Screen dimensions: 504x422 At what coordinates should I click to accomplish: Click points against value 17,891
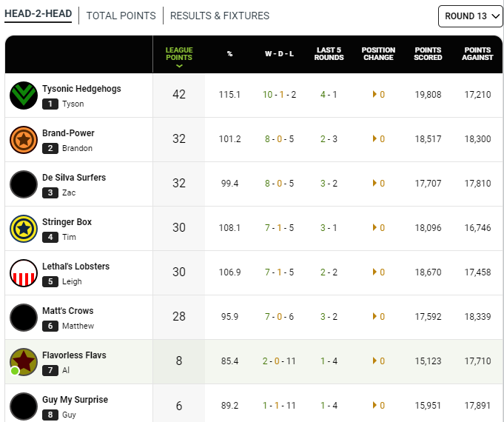click(x=477, y=405)
